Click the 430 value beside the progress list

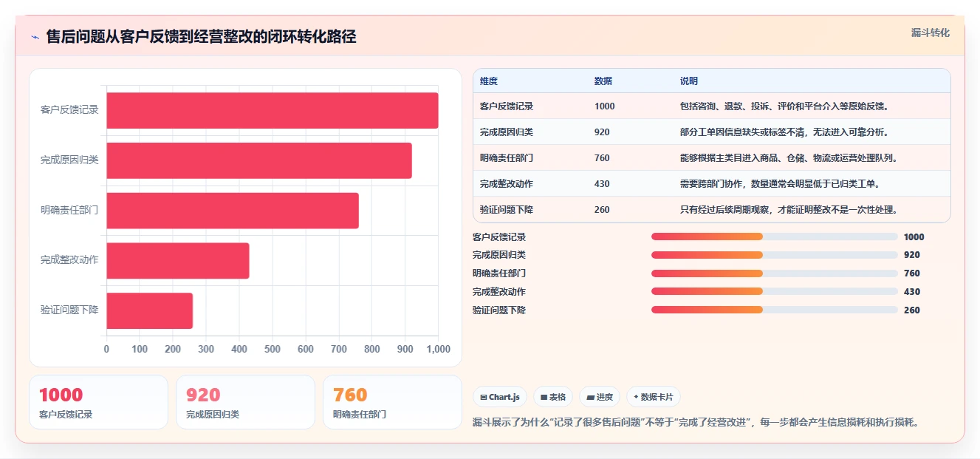coord(912,292)
